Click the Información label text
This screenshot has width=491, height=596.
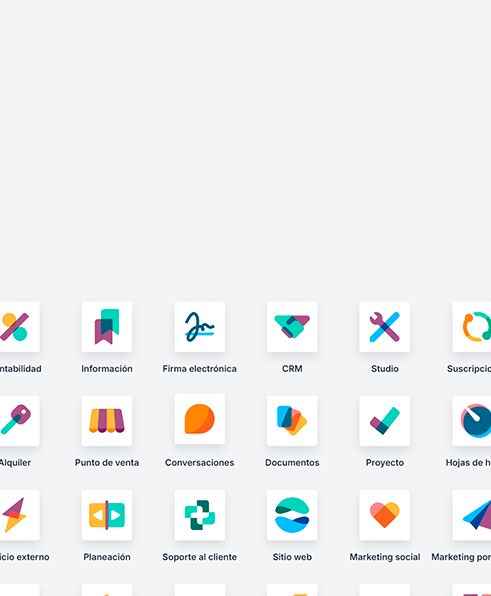[x=107, y=369]
